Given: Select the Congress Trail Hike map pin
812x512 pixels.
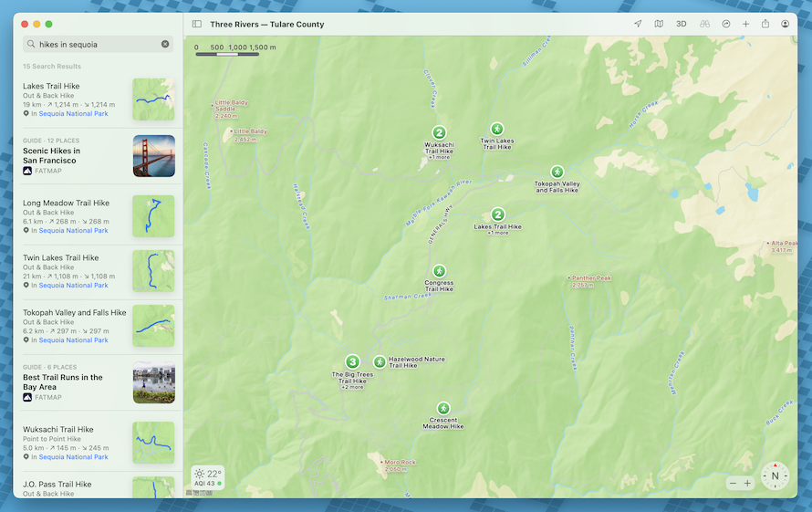Looking at the screenshot, I should tap(439, 271).
